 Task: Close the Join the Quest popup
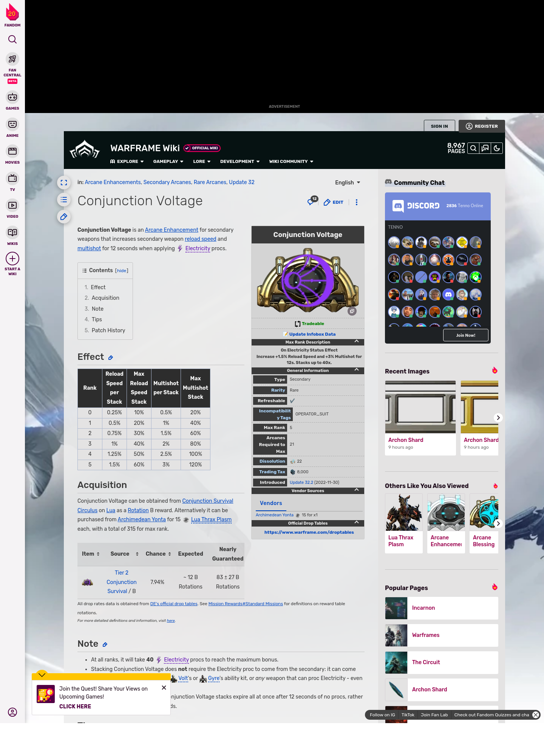[164, 688]
